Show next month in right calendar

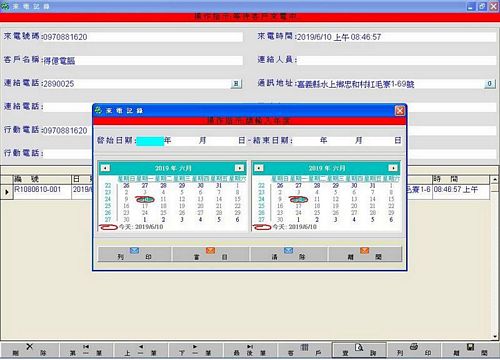(393, 168)
